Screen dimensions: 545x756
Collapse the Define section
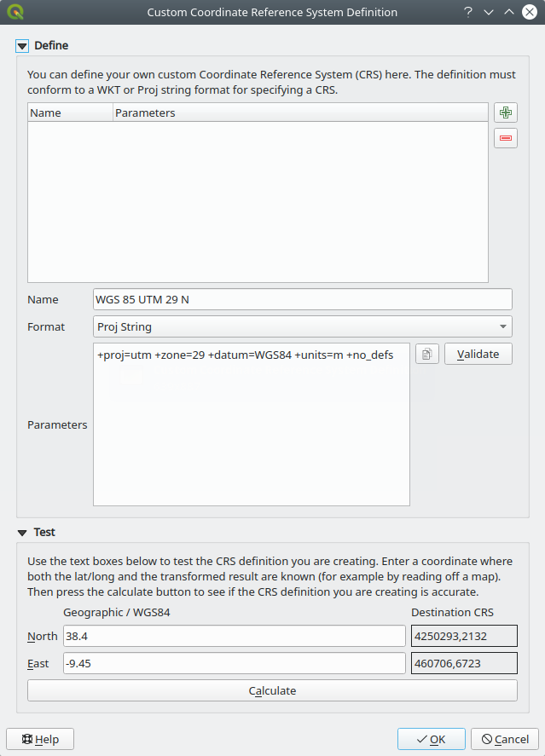click(x=22, y=46)
